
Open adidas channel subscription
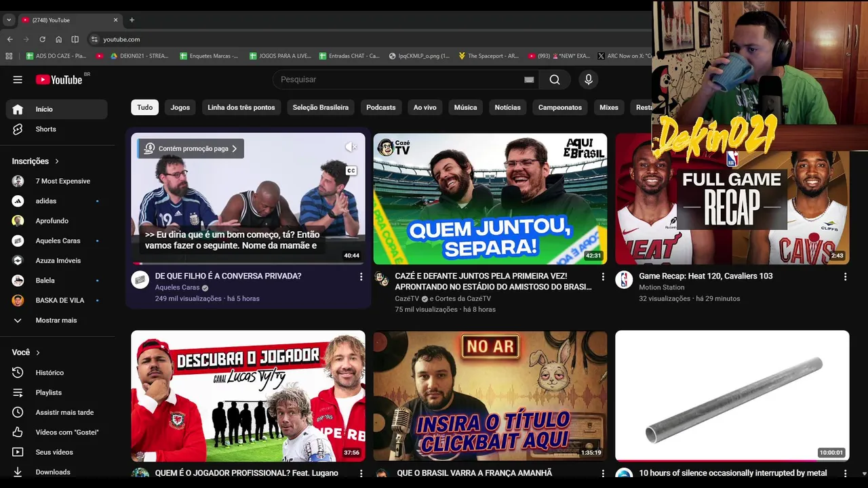[x=56, y=201]
